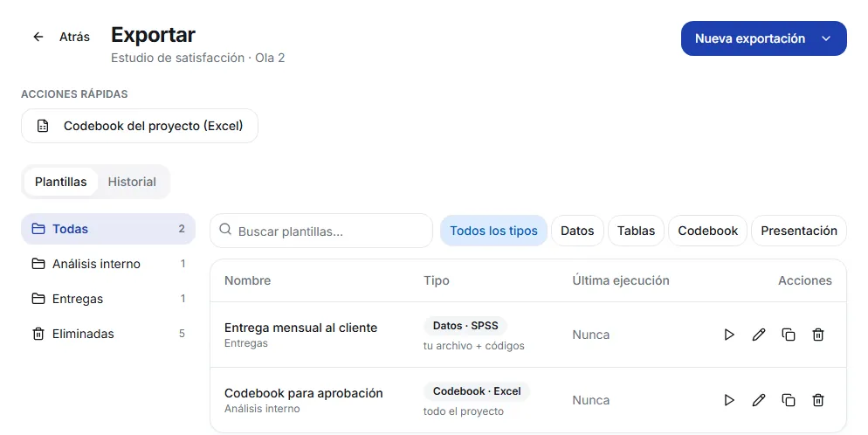Focus the Buscar plantillas search field
Screen dimensions: 868x435
tap(321, 231)
